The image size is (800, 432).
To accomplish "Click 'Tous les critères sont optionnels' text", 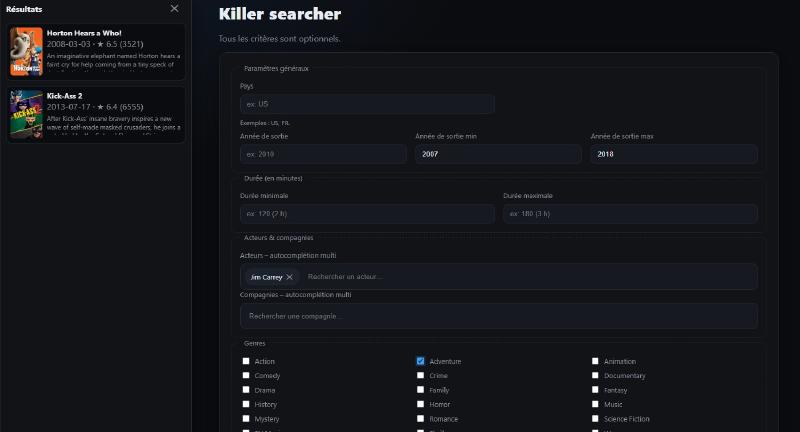I will pyautogui.click(x=279, y=39).
